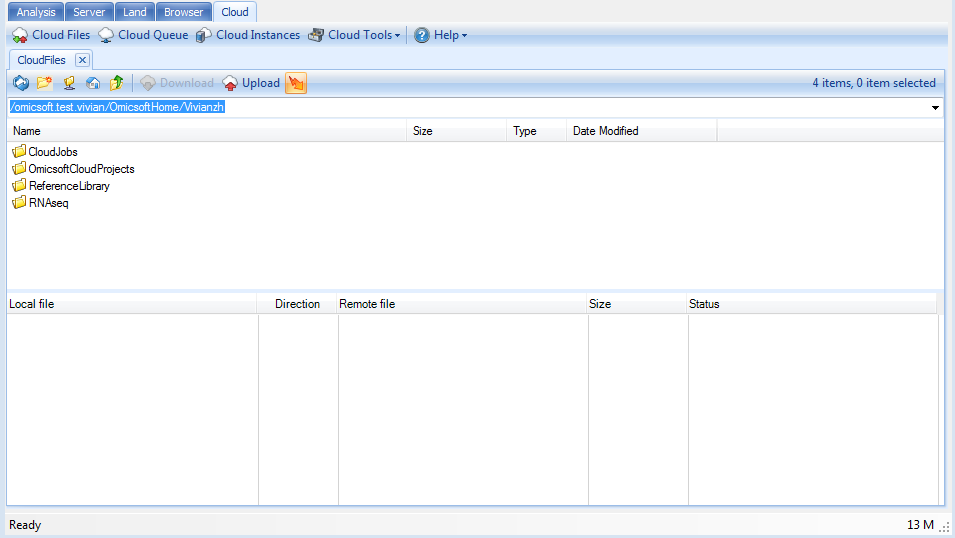
Task: Toggle the orange highlighted toolbar button
Action: [296, 83]
